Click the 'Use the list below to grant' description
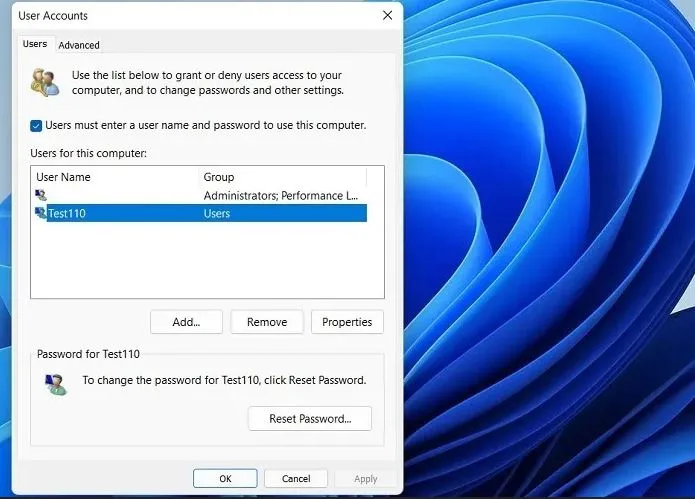The width and height of the screenshot is (695, 499). point(208,82)
